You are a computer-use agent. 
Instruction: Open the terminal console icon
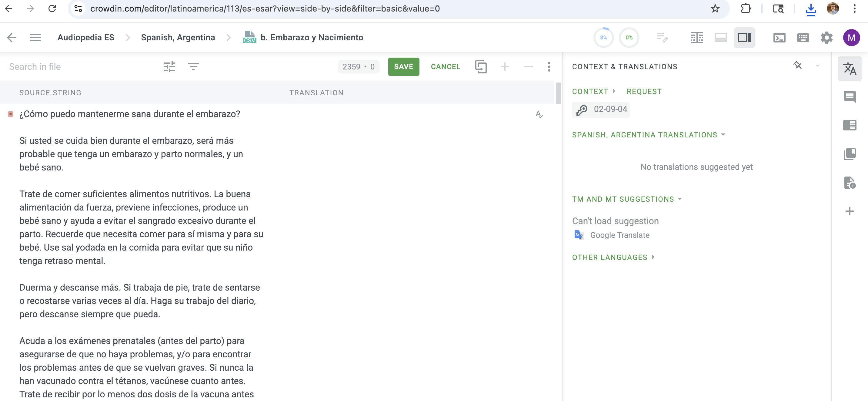[779, 37]
